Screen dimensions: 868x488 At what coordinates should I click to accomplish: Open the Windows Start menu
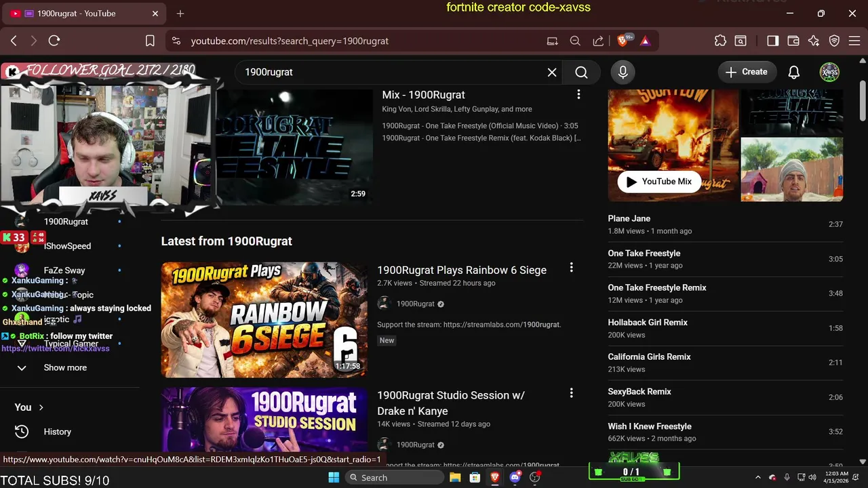(334, 477)
